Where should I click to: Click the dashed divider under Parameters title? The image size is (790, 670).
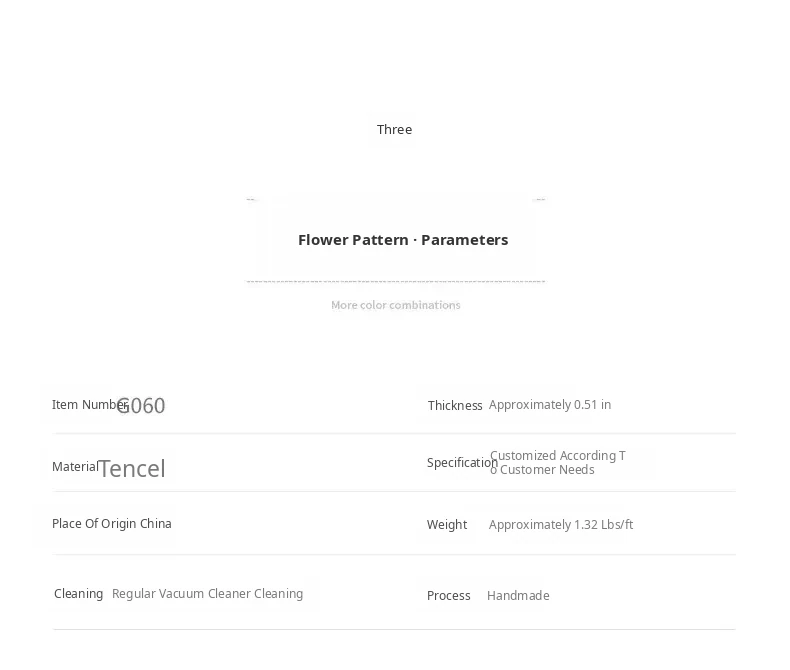tap(396, 281)
